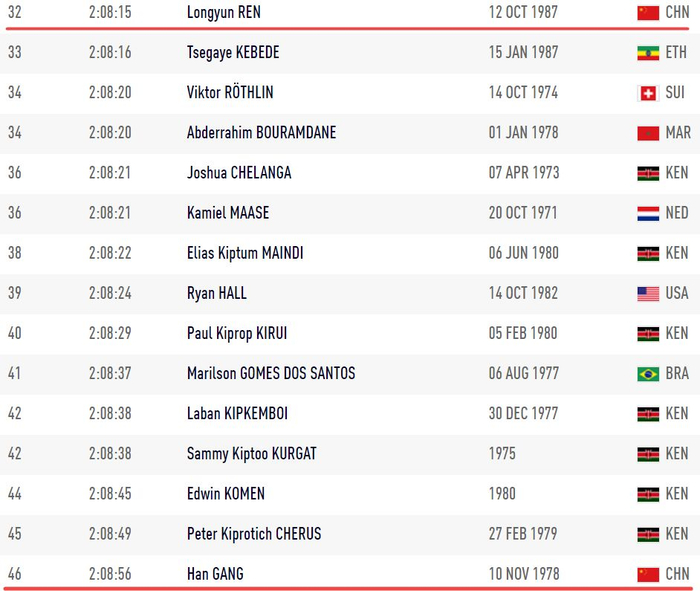Open Abderrahim BOURAMDANE's profile link
The image size is (700, 591).
261,133
